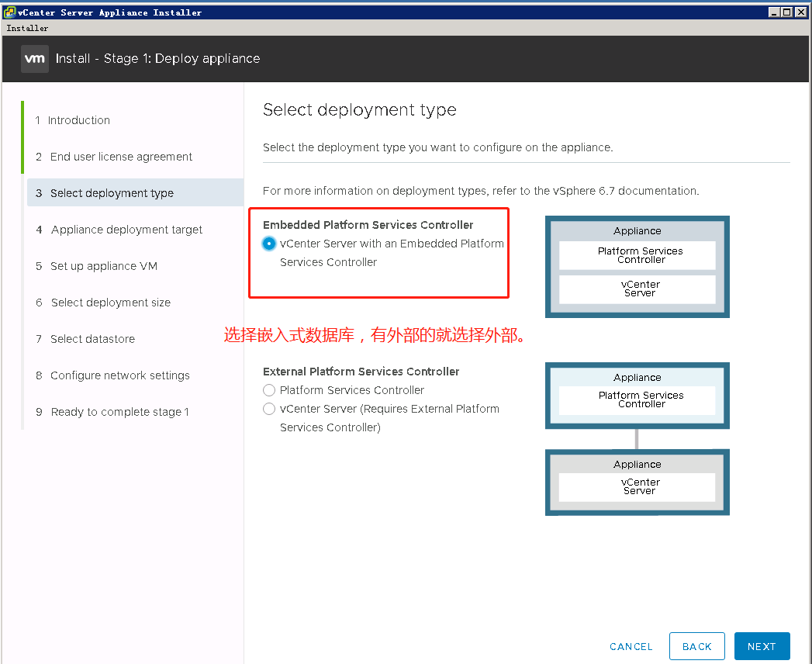Click the embedded appliance diagram image
This screenshot has height=664, width=812.
(637, 267)
